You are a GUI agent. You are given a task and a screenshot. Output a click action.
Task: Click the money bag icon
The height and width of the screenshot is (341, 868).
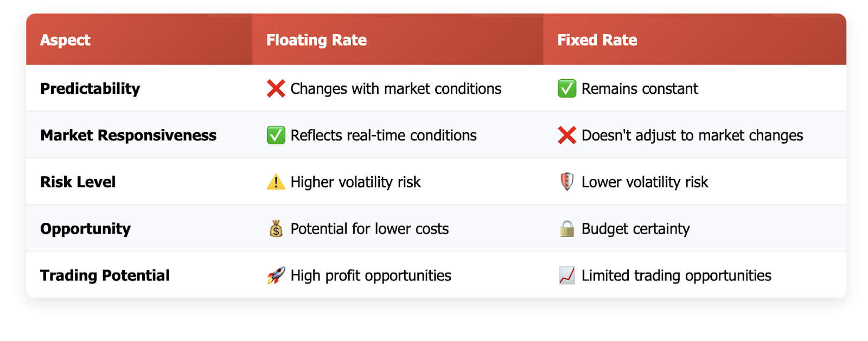(276, 229)
